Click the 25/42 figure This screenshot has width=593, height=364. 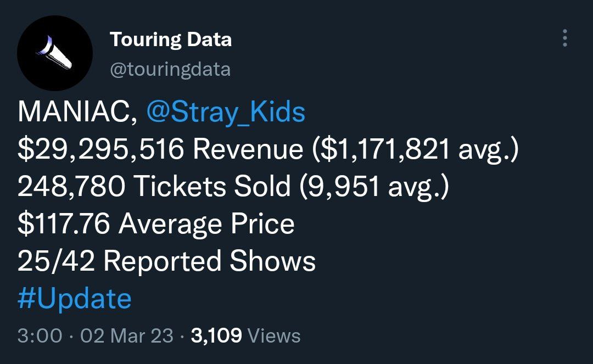click(x=56, y=262)
